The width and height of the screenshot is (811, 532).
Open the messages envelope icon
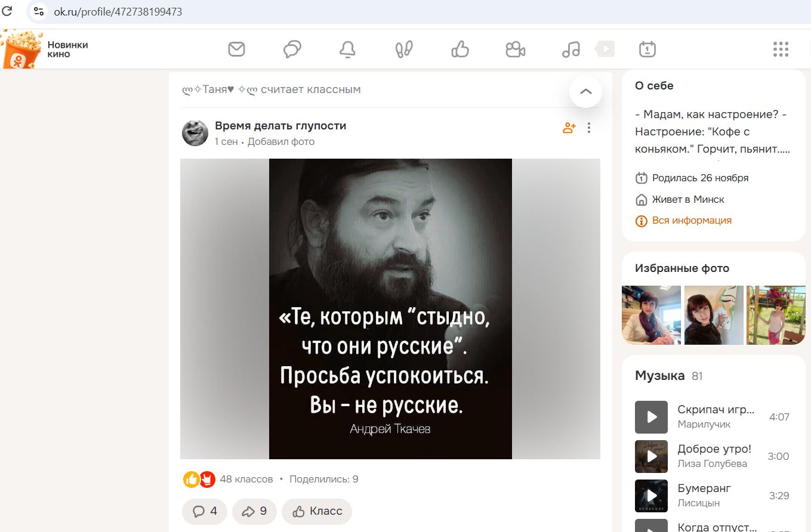click(x=237, y=49)
